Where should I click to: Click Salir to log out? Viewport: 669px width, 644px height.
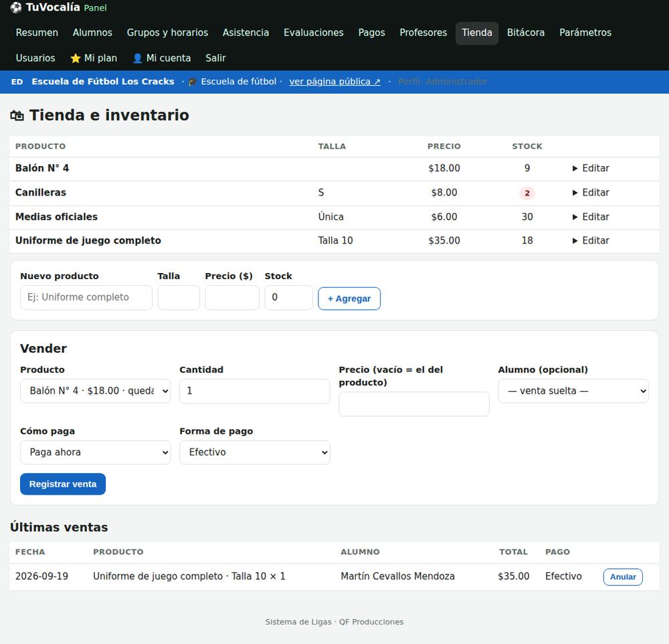pyautogui.click(x=215, y=58)
